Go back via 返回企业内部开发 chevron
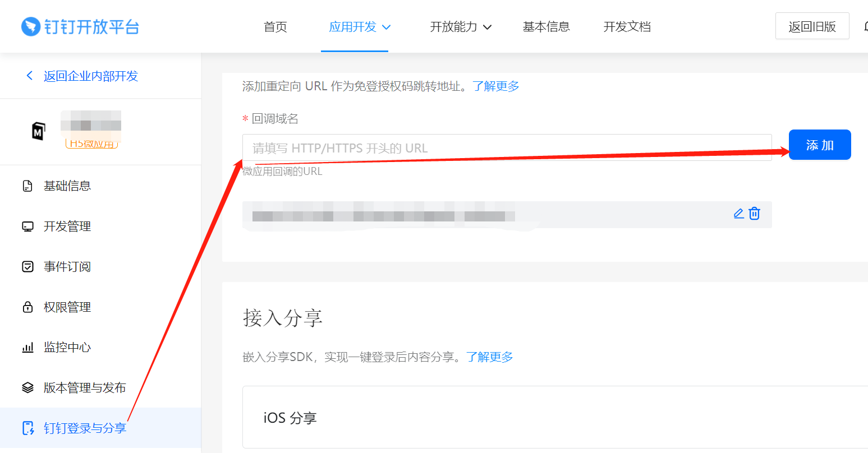This screenshot has height=453, width=868. (x=30, y=76)
